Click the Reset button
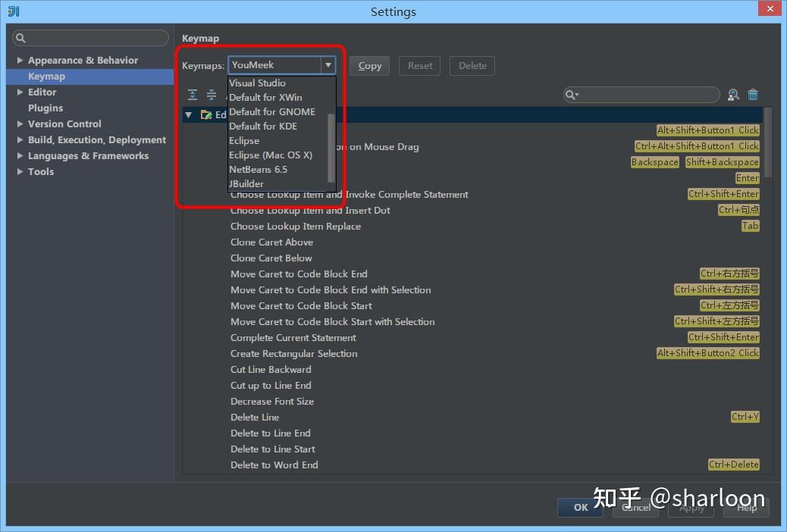Screen dimensions: 787x532 tap(419, 66)
